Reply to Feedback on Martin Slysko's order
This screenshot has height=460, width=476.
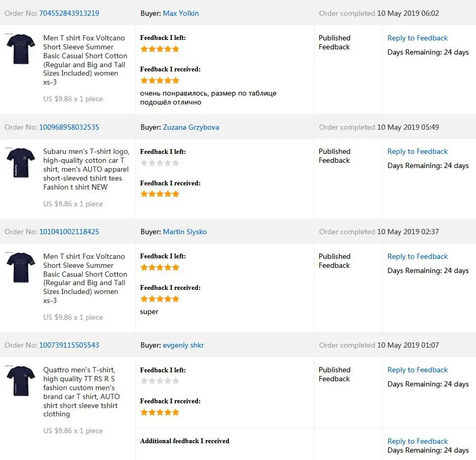tap(417, 256)
